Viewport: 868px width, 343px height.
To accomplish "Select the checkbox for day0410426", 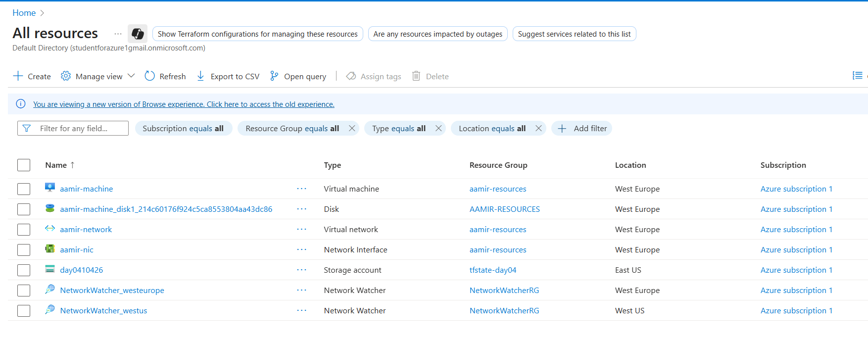I will pos(24,270).
